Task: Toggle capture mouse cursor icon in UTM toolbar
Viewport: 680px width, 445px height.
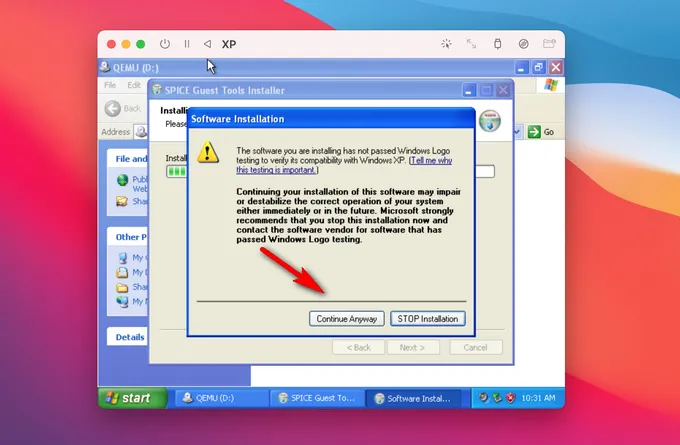Action: [x=446, y=44]
